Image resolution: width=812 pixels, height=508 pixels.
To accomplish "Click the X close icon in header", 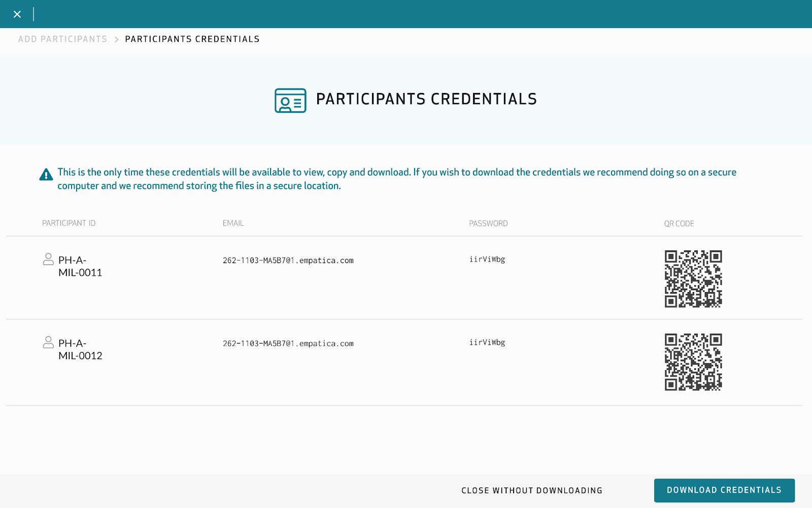I will [17, 14].
